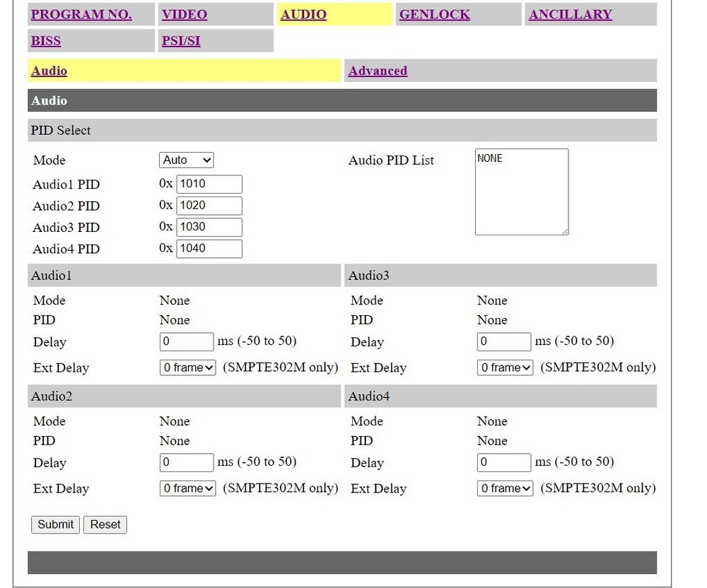The image size is (707, 588).
Task: Open the Audio1 Ext Delay dropdown
Action: pyautogui.click(x=187, y=367)
